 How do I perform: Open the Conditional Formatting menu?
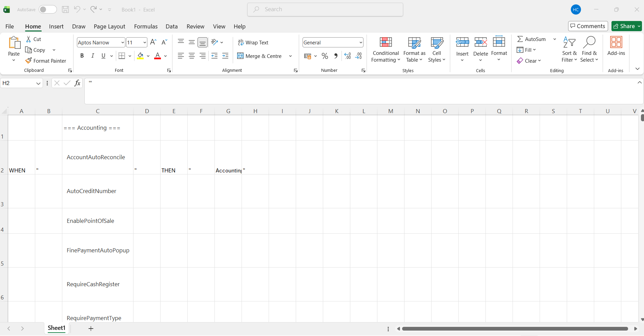click(x=386, y=50)
